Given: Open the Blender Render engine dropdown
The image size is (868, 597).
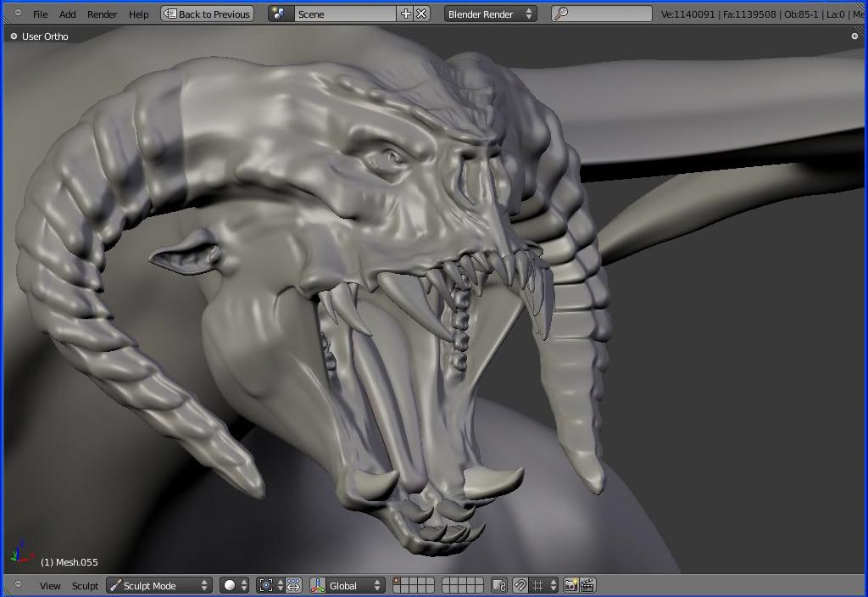Looking at the screenshot, I should (x=490, y=14).
